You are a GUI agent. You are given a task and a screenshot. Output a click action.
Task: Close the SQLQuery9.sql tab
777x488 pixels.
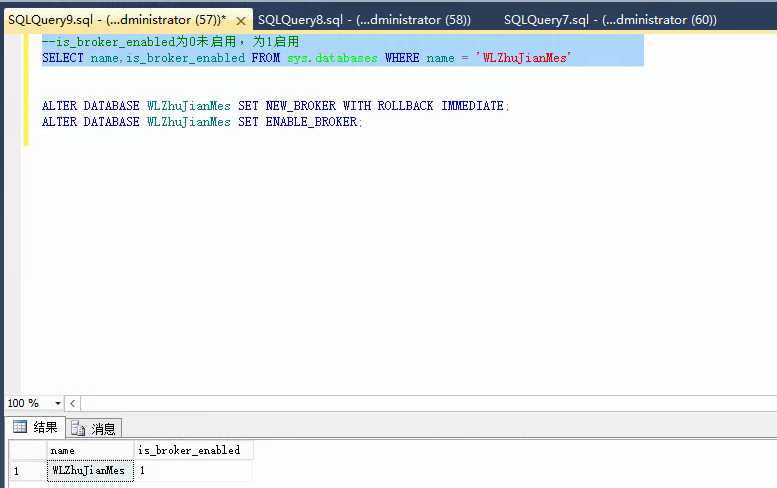click(x=241, y=21)
